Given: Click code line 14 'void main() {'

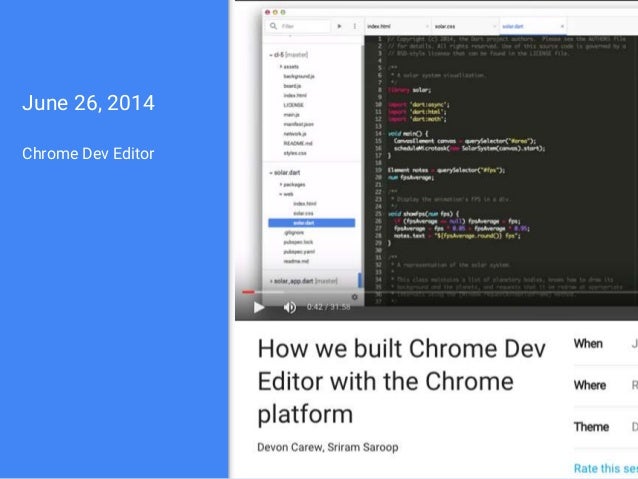Looking at the screenshot, I should [408, 133].
